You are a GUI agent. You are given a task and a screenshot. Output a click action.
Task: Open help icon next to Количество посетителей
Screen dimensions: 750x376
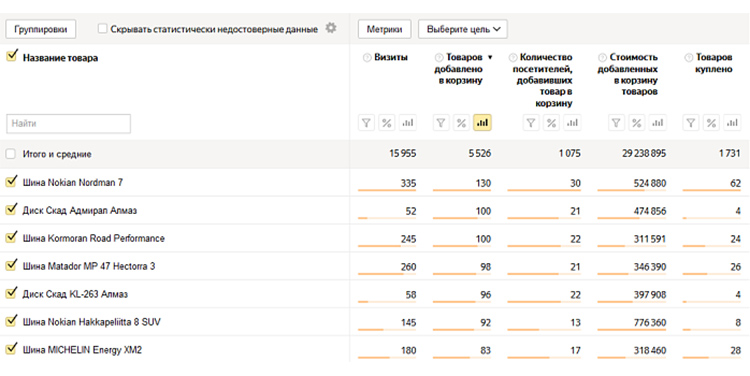coord(513,58)
